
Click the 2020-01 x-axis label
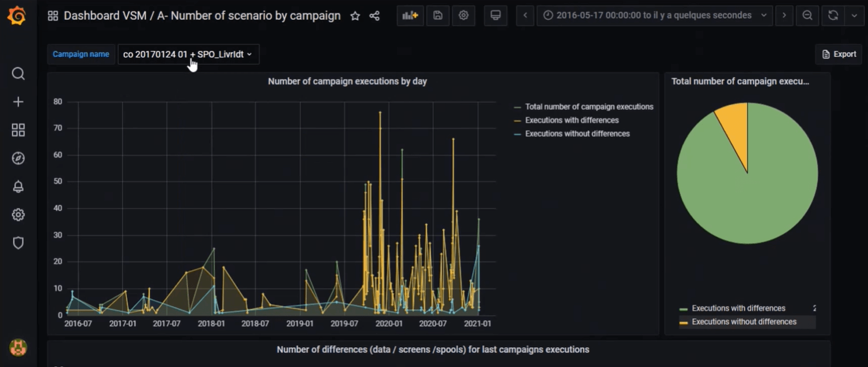coord(389,323)
